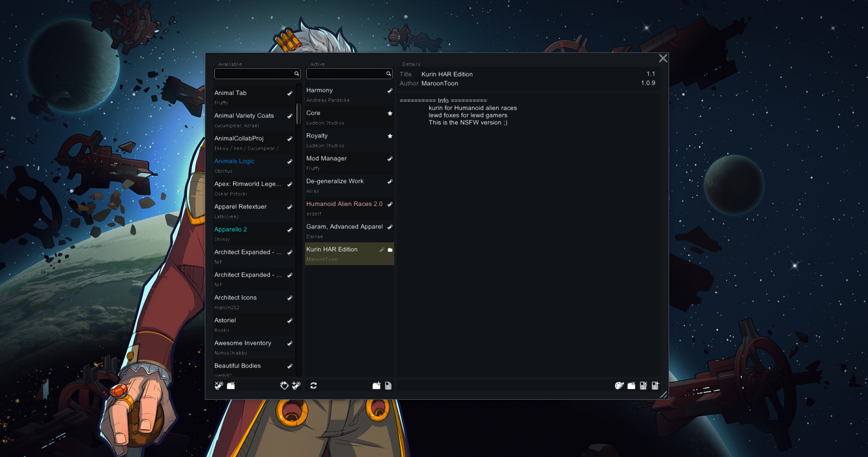The width and height of the screenshot is (868, 457).
Task: Select Humanoid Alien Races 2.0 in Active list
Action: [x=344, y=204]
